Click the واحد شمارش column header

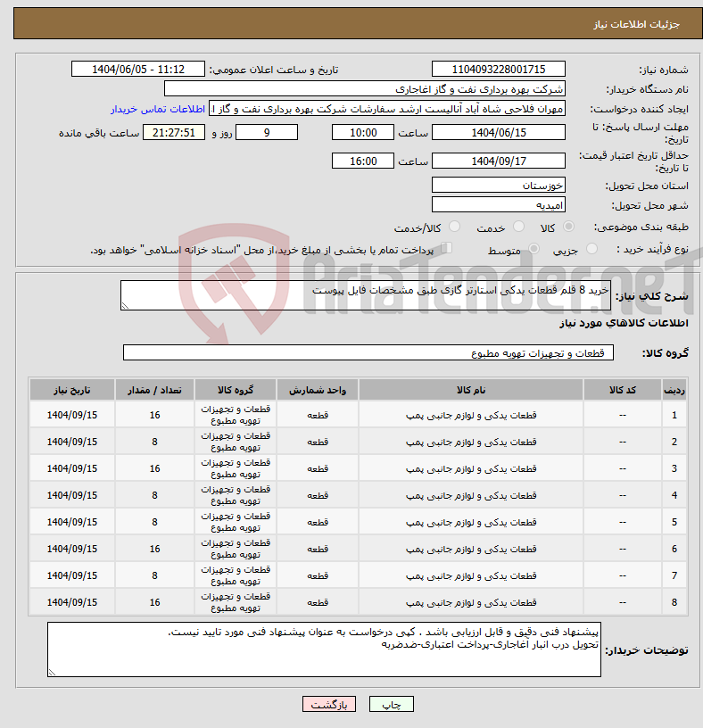[x=318, y=390]
